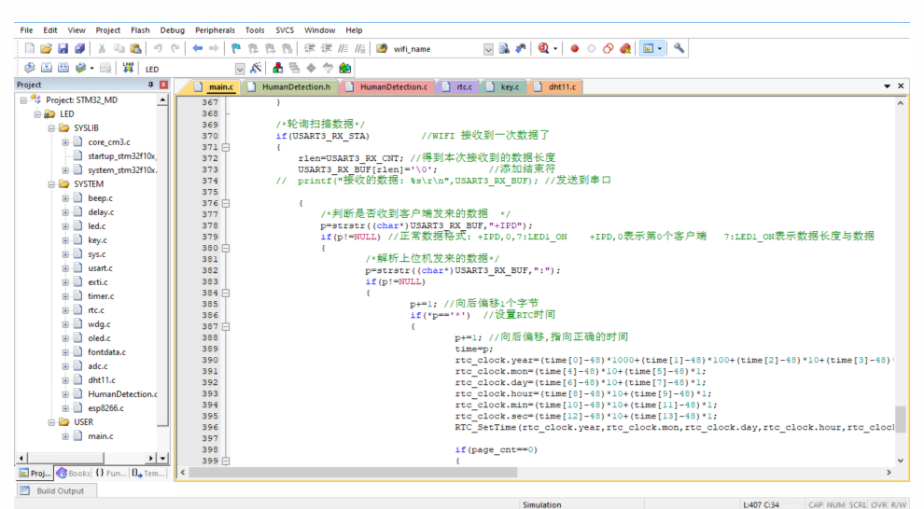Click the editor vertical scrollbar thumb
The height and width of the screenshot is (509, 924).
click(900, 419)
